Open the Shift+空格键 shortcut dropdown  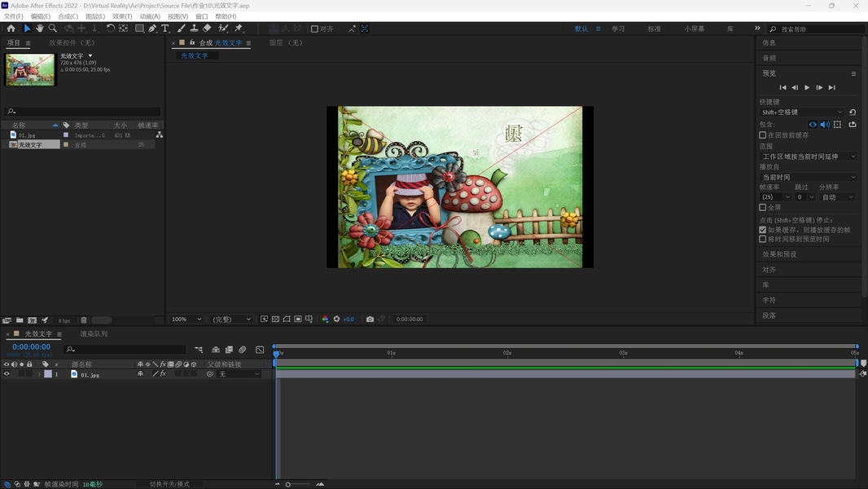pyautogui.click(x=801, y=112)
